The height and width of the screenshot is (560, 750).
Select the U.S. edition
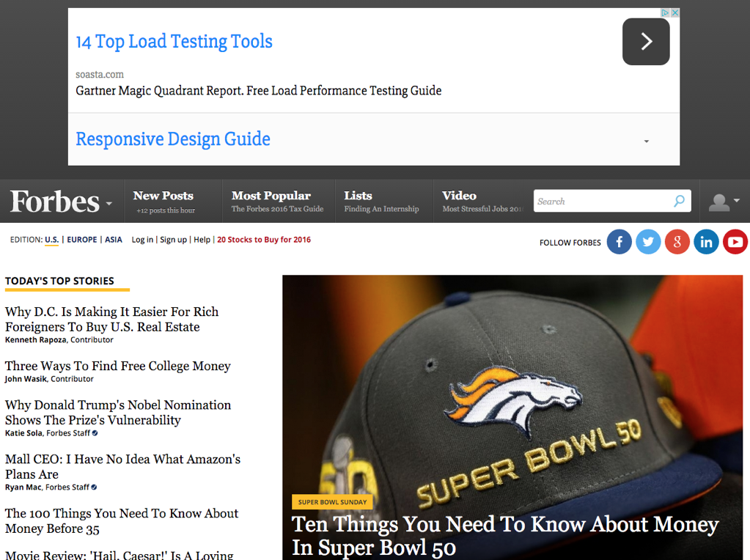coord(51,240)
